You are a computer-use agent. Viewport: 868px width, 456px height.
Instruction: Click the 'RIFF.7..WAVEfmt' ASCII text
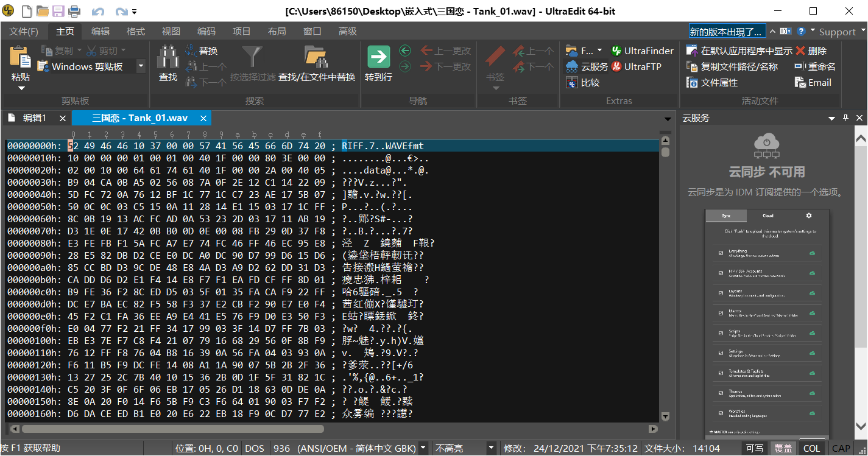tap(383, 146)
